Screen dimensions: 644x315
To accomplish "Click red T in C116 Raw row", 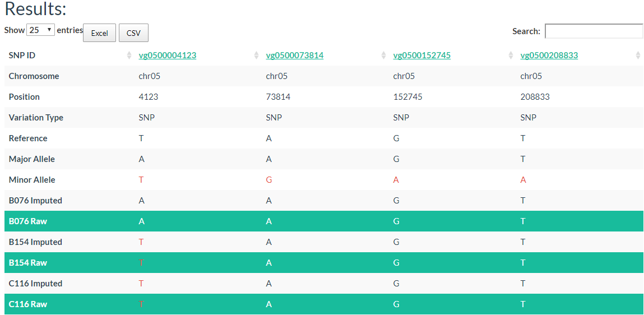I will click(141, 304).
